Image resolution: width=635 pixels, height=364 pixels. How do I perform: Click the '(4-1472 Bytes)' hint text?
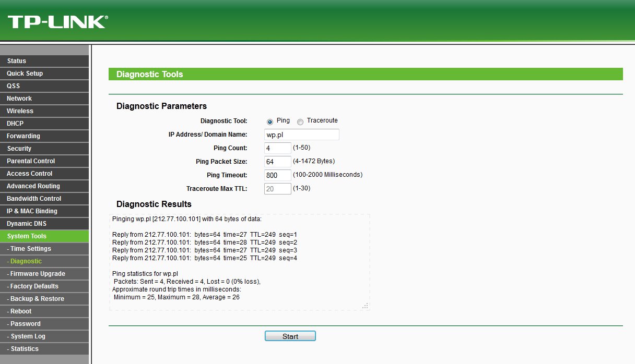coord(314,161)
